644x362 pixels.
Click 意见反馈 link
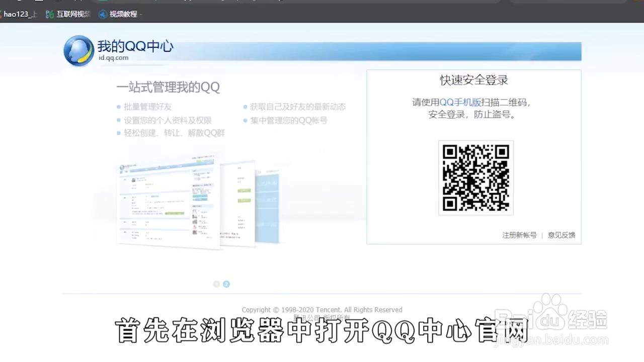[x=561, y=235]
